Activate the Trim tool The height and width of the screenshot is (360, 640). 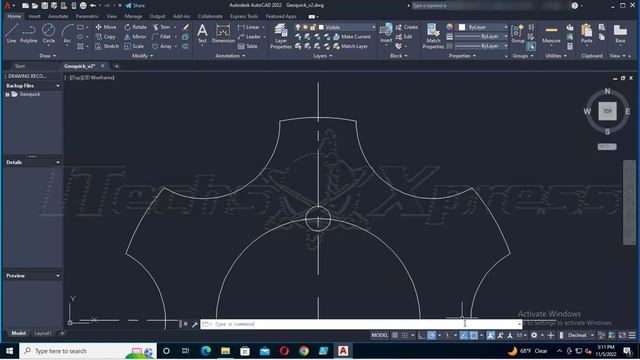point(161,27)
